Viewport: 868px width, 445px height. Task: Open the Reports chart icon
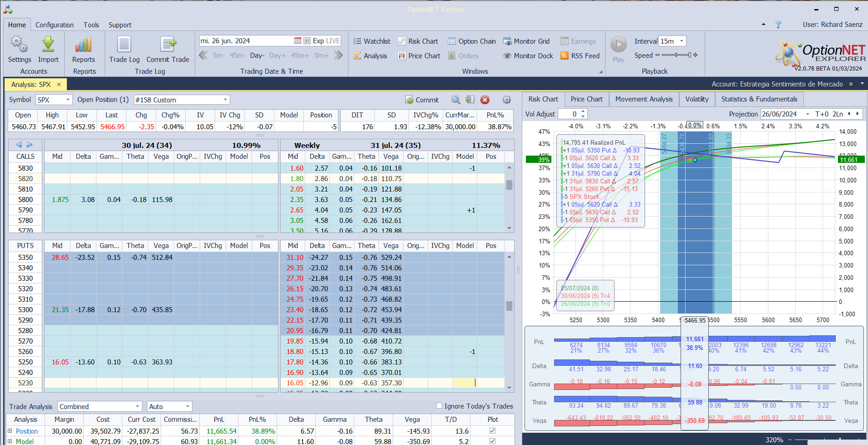[84, 45]
